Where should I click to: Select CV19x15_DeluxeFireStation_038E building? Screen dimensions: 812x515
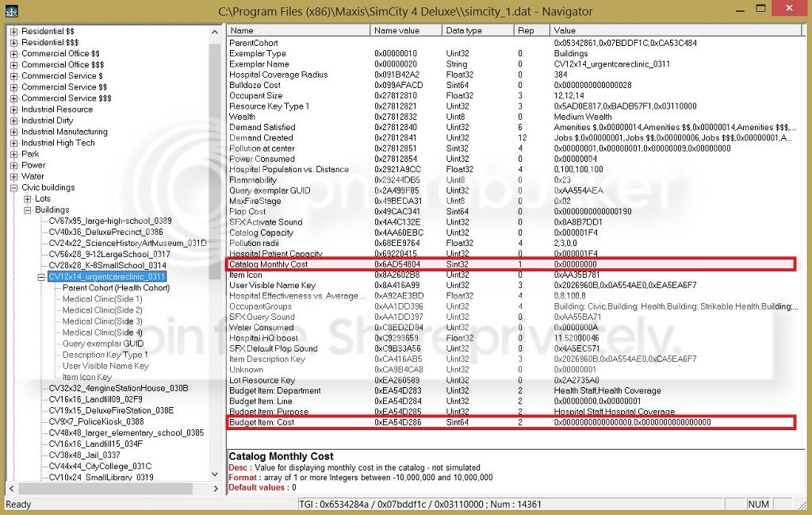click(111, 411)
